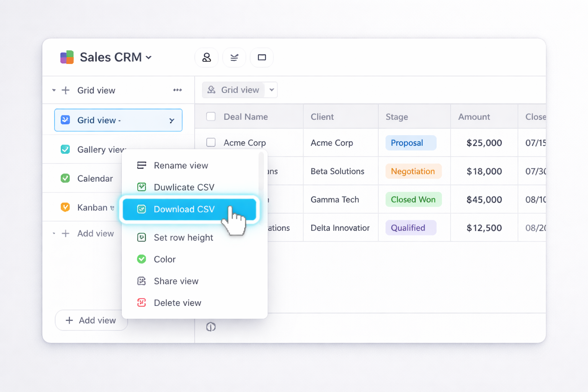Click the red Delete view icon
The height and width of the screenshot is (392, 588).
pos(142,303)
